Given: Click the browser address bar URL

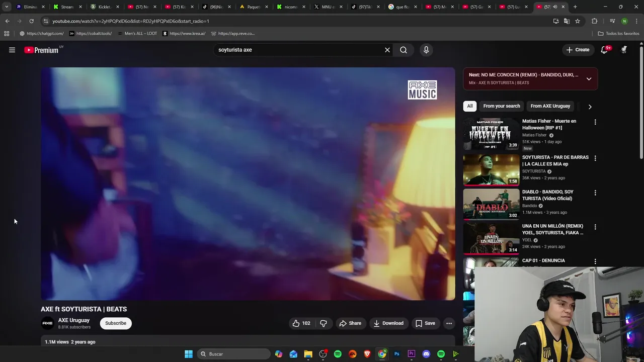Looking at the screenshot, I should (131, 21).
